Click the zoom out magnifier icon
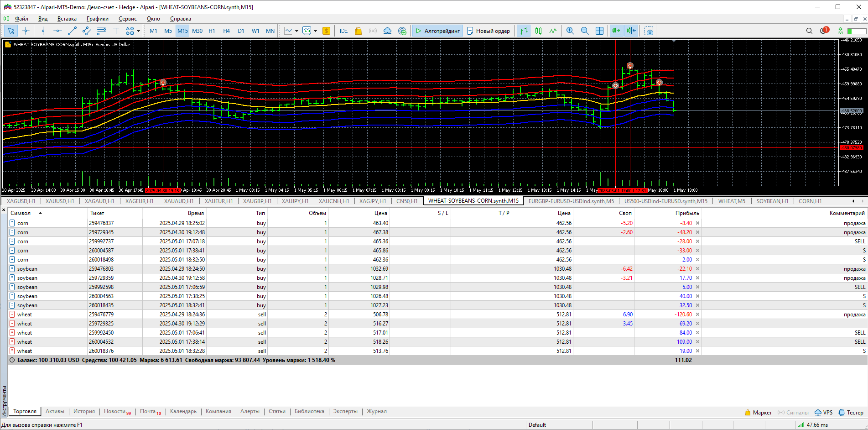Screen dimensions: 868x430 pyautogui.click(x=584, y=31)
